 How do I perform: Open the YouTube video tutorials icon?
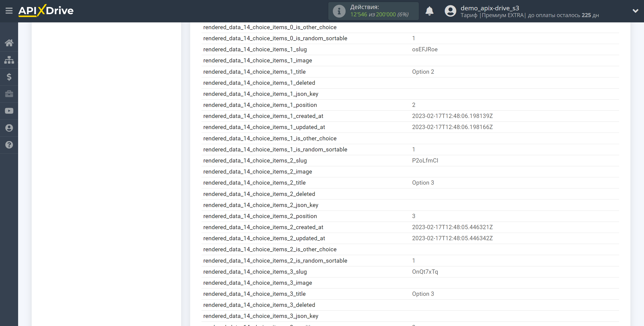9,111
